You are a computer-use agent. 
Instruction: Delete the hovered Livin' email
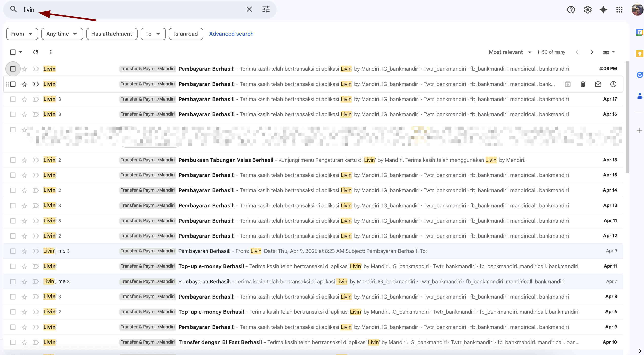(583, 84)
